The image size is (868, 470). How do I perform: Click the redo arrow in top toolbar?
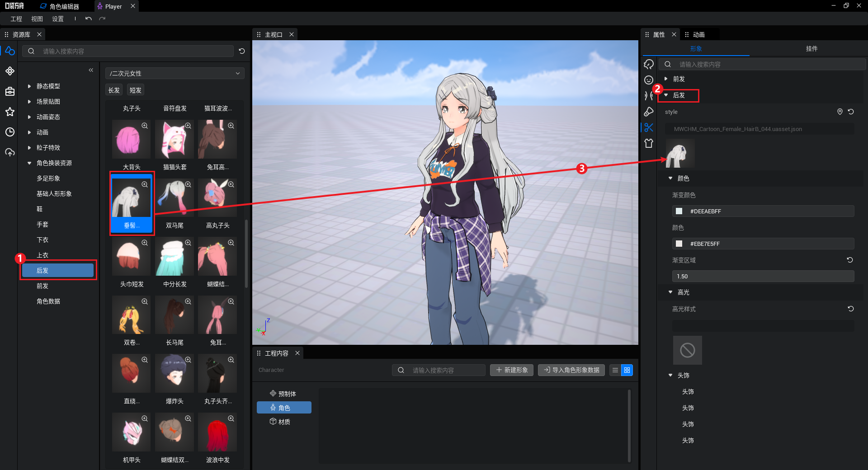click(102, 19)
